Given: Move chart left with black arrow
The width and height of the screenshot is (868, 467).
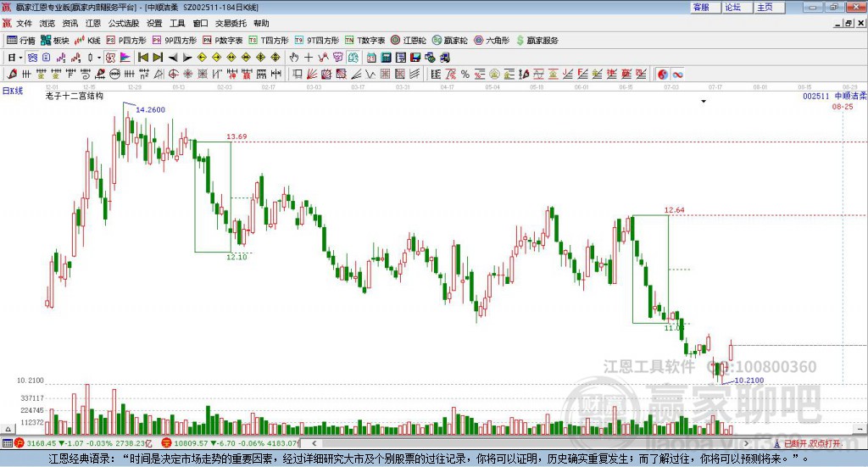Looking at the screenshot, I should pyautogui.click(x=173, y=58).
